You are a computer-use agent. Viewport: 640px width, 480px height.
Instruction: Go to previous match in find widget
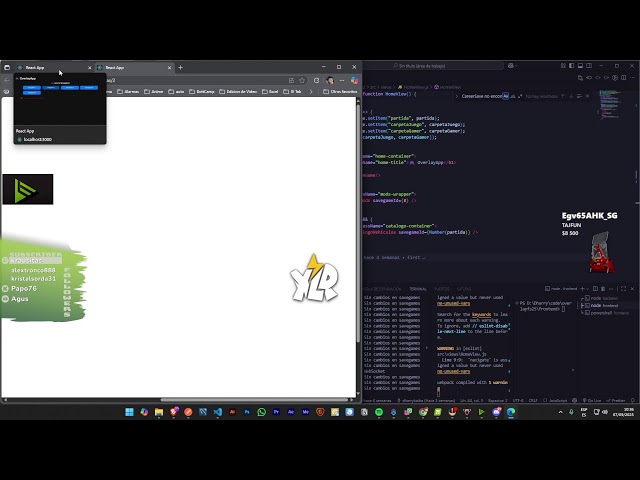pyautogui.click(x=563, y=96)
